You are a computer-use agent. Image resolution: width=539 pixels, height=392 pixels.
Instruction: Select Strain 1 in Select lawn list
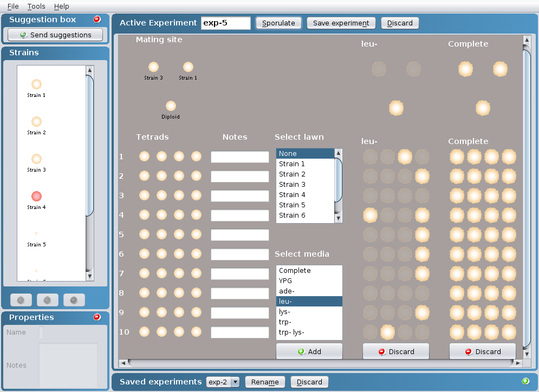305,164
